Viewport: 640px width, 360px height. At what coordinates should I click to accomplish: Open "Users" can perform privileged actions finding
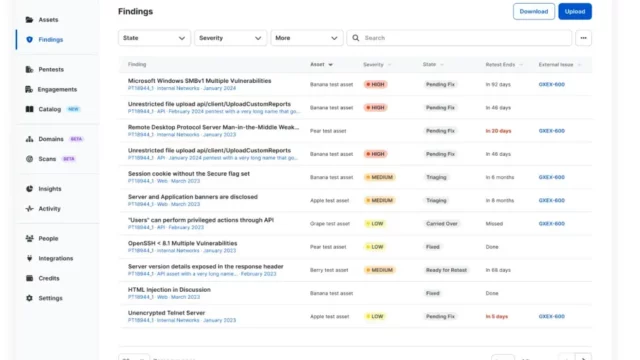point(201,220)
